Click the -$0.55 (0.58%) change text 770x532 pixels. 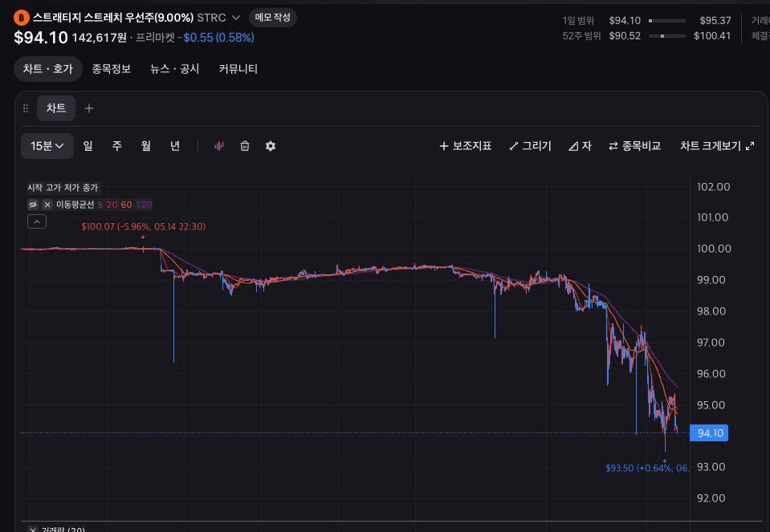pyautogui.click(x=216, y=38)
